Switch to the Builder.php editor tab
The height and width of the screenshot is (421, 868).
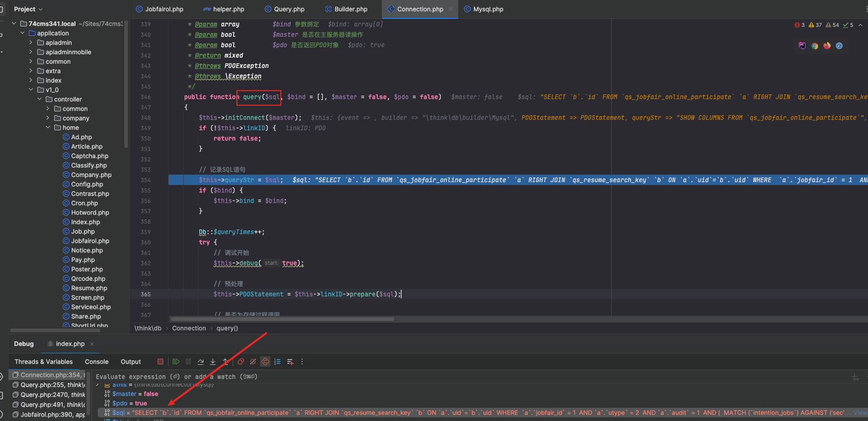[346, 9]
